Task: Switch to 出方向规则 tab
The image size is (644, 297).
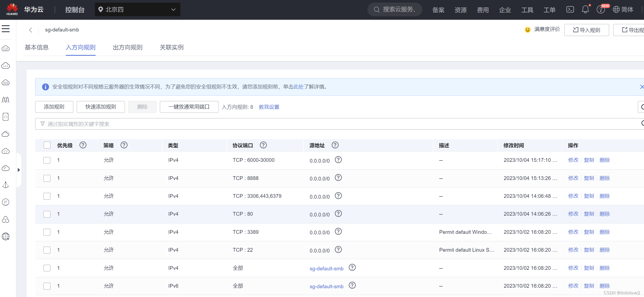Action: pos(128,47)
